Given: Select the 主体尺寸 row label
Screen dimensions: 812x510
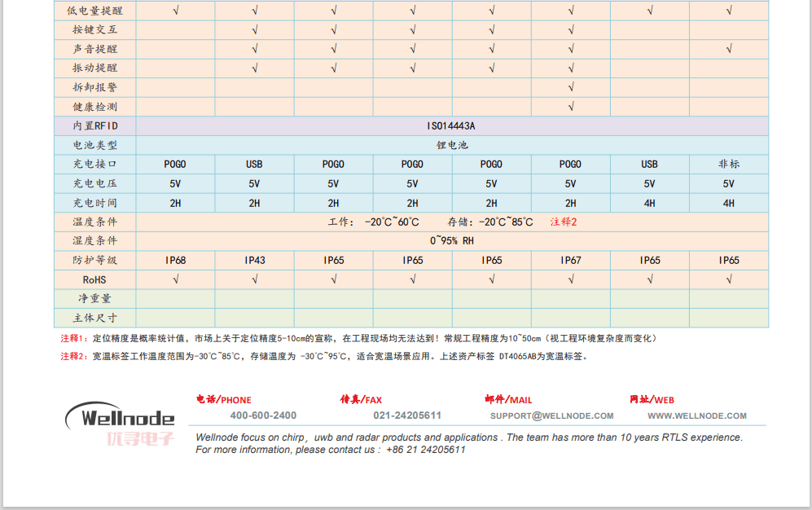Looking at the screenshot, I should (94, 318).
